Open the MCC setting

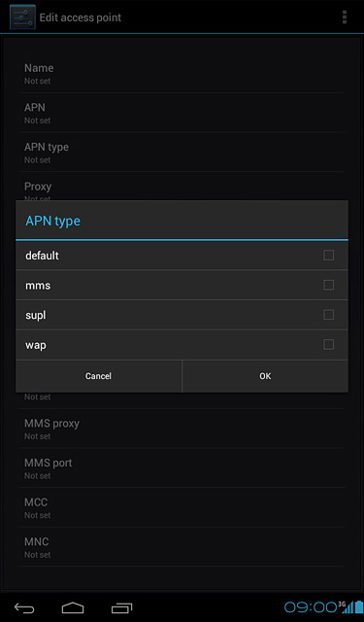[x=182, y=507]
